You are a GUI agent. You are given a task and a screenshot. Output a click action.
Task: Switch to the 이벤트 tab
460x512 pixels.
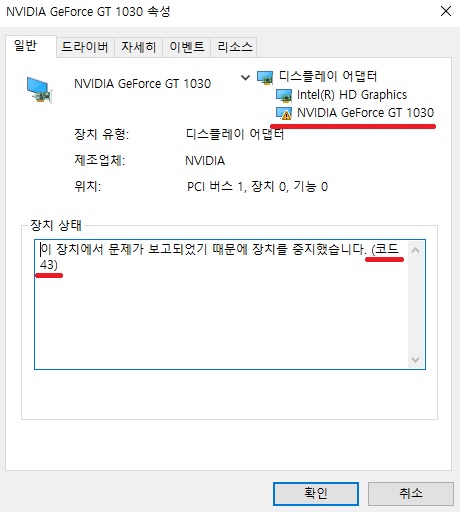[186, 47]
